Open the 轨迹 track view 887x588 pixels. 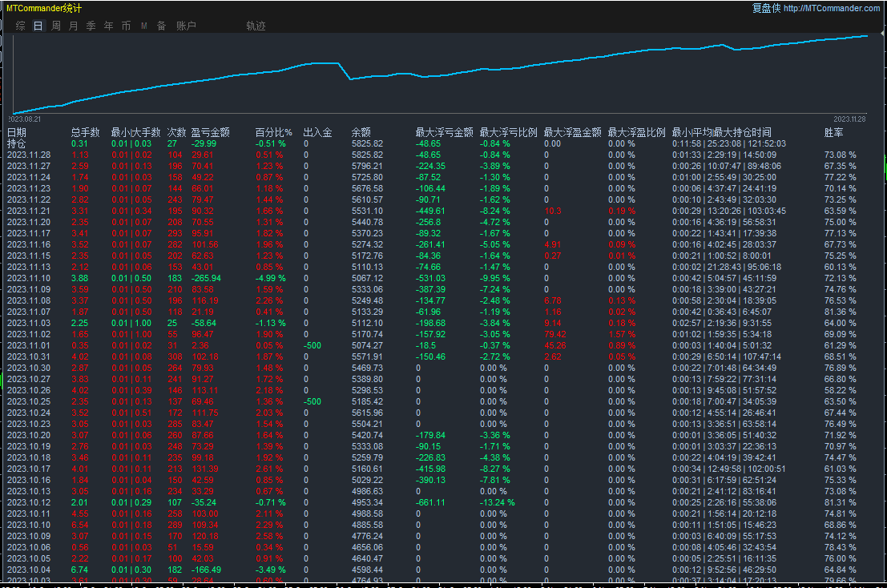[x=256, y=26]
